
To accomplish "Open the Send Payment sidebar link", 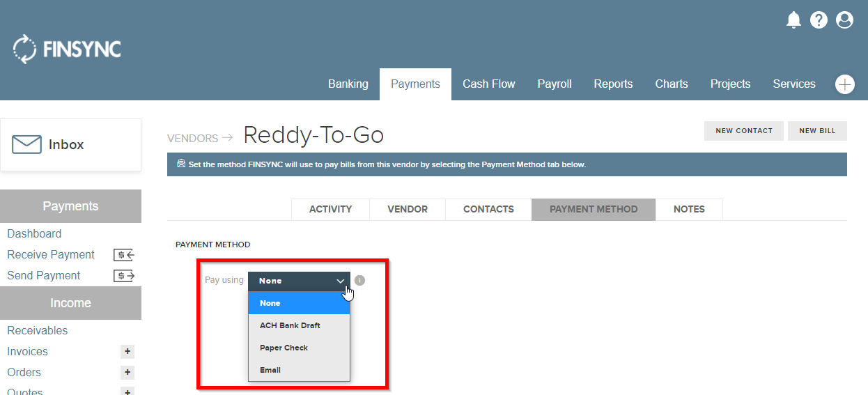I will tap(44, 276).
